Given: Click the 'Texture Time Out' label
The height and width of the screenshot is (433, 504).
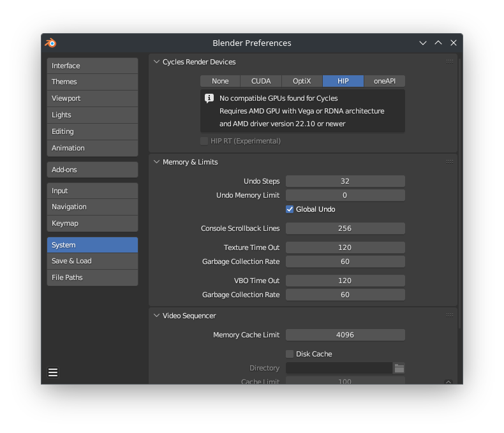Looking at the screenshot, I should click(251, 247).
